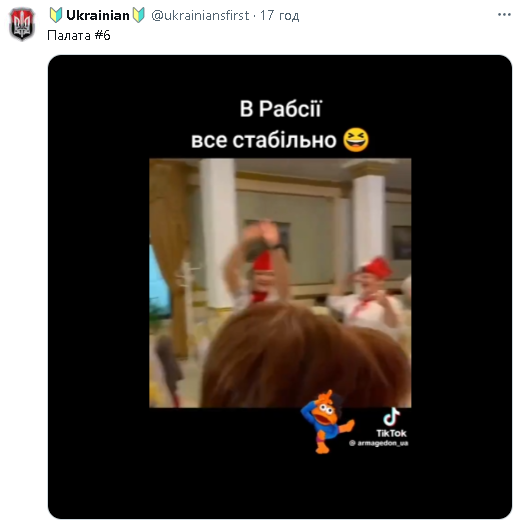The width and height of the screenshot is (516, 525).
Task: Click the red-hatted person at the right of the video
Action: (x=370, y=295)
